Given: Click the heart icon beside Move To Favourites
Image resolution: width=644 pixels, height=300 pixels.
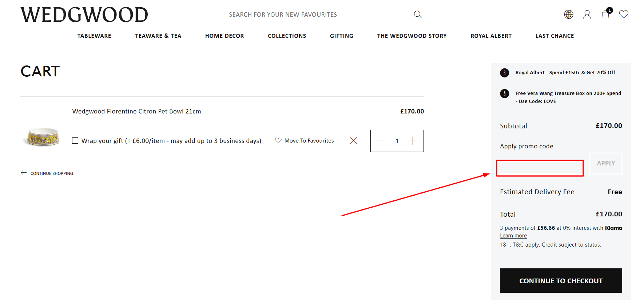Looking at the screenshot, I should point(278,140).
